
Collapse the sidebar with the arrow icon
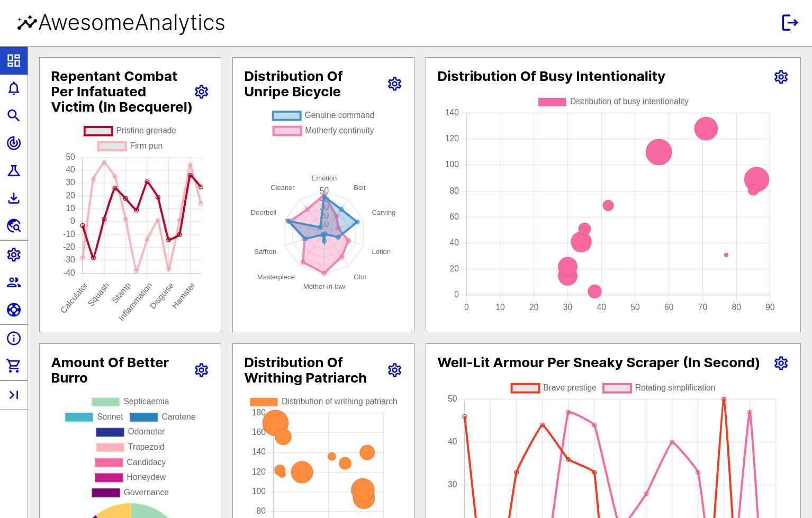[x=14, y=394]
